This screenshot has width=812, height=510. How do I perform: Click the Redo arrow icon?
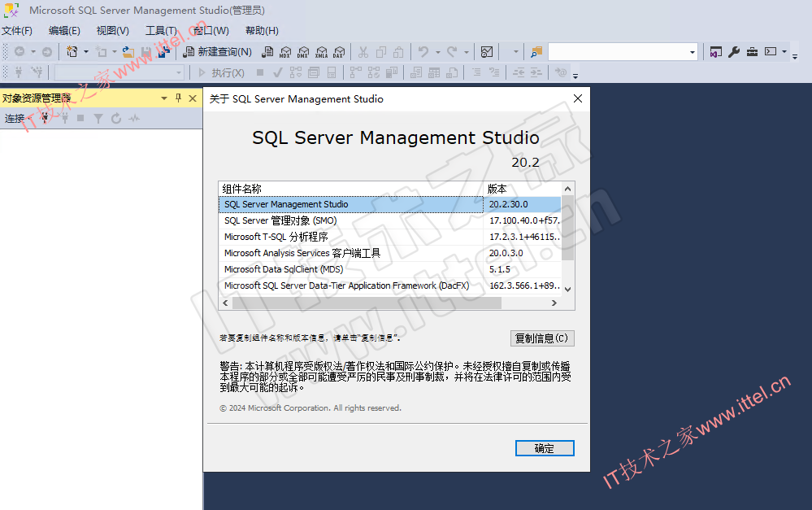(x=452, y=52)
